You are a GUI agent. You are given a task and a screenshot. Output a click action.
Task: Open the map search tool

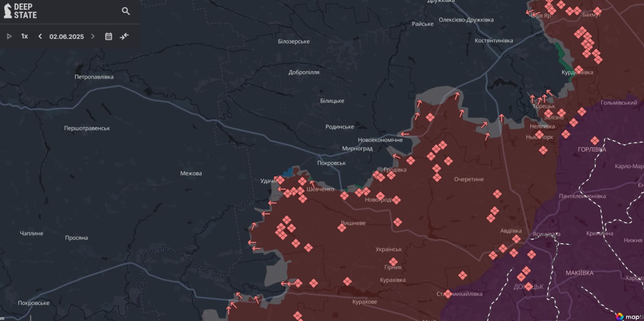pyautogui.click(x=126, y=11)
